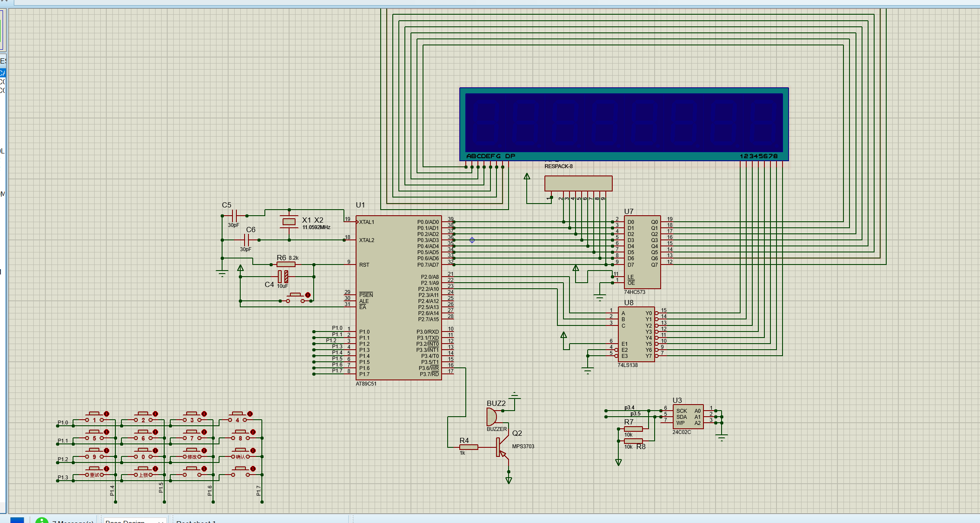This screenshot has width=980, height=523.
Task: Push the keypad button labeled 上锁
Action: tap(143, 472)
